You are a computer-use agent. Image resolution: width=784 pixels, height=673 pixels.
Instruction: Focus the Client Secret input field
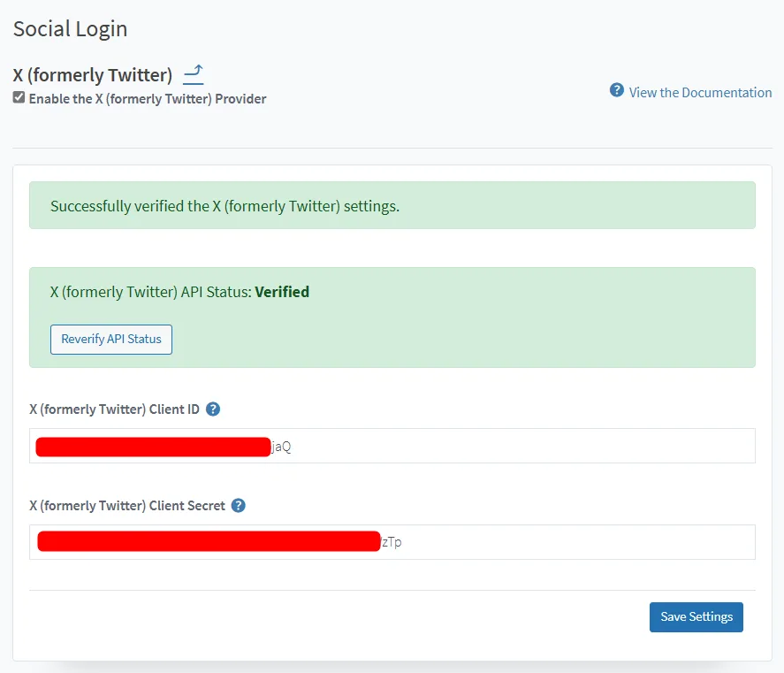coord(392,542)
